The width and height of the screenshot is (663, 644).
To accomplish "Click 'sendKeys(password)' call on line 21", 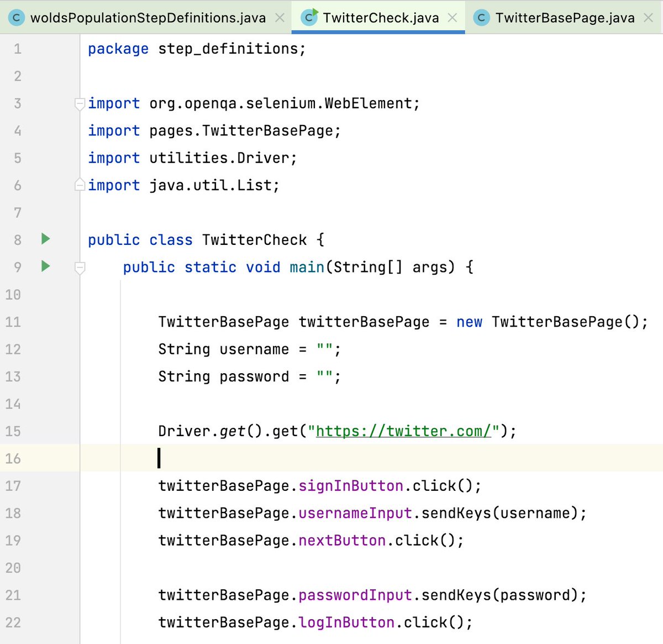I will 499,595.
